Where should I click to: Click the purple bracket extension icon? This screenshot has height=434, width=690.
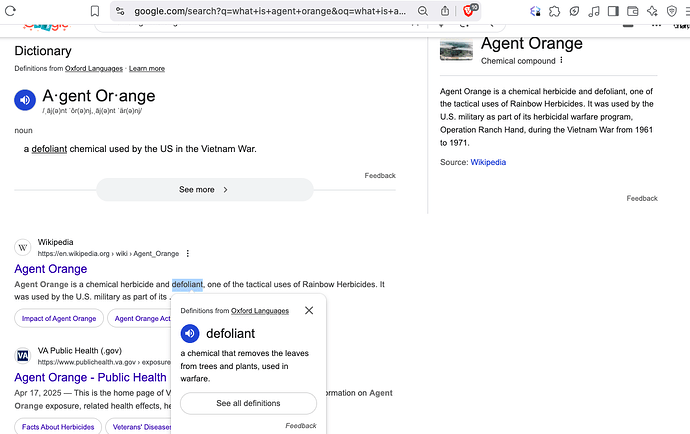(x=535, y=11)
